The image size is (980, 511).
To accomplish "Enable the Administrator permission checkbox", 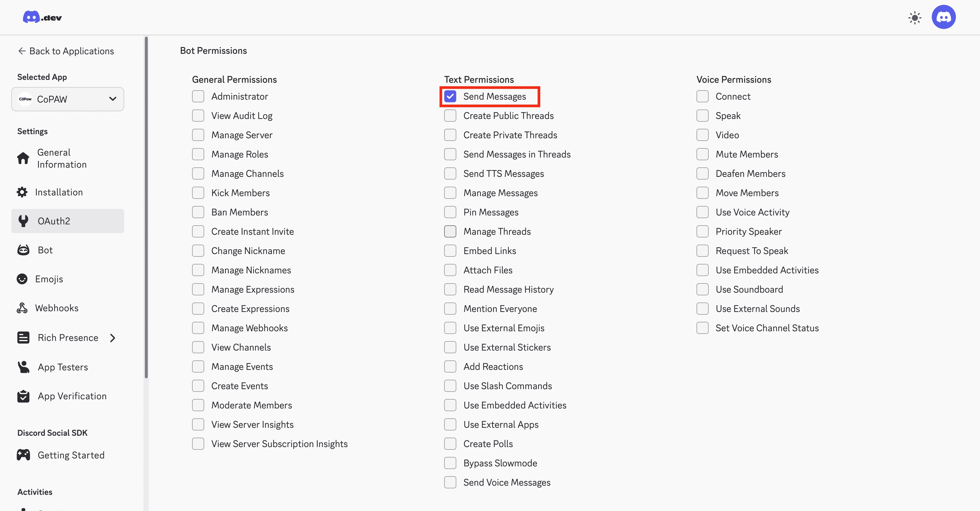I will click(x=198, y=96).
